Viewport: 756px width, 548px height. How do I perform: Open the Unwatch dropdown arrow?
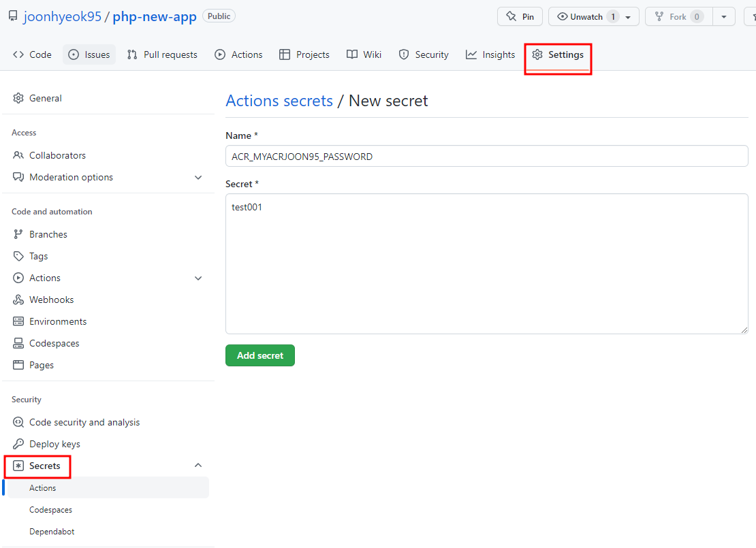click(x=628, y=17)
